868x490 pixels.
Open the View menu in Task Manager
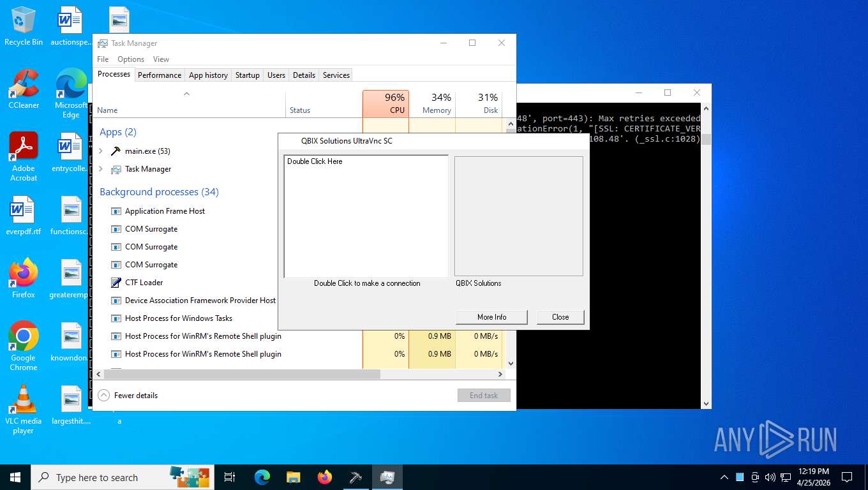point(161,59)
